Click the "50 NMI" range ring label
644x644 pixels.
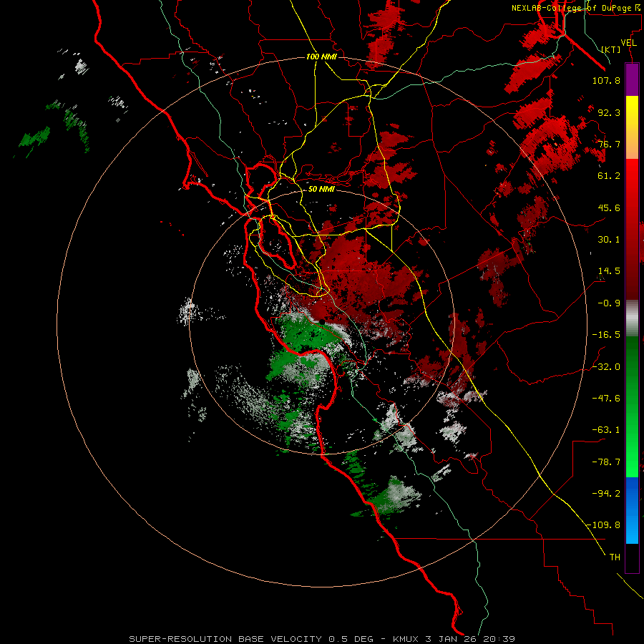click(321, 189)
